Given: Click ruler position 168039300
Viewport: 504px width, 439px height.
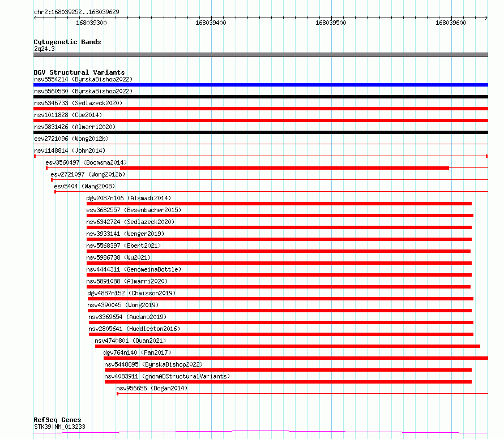Looking at the screenshot, I should point(91,23).
